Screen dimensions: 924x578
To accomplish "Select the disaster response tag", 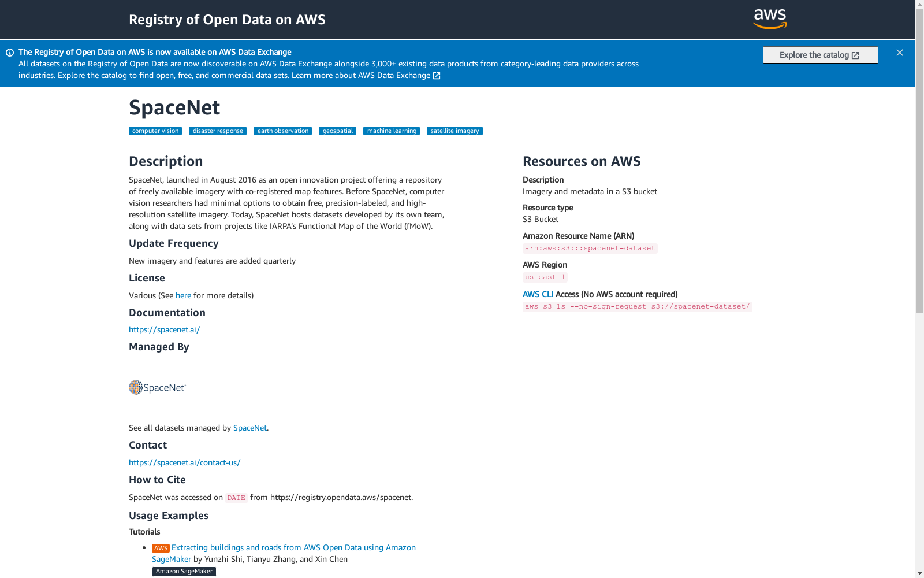I will coord(218,131).
